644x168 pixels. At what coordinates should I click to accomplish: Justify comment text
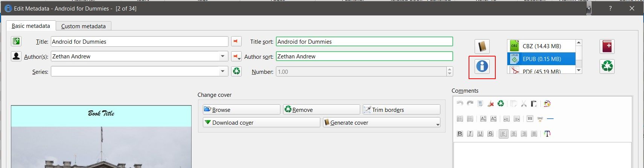pos(534,134)
